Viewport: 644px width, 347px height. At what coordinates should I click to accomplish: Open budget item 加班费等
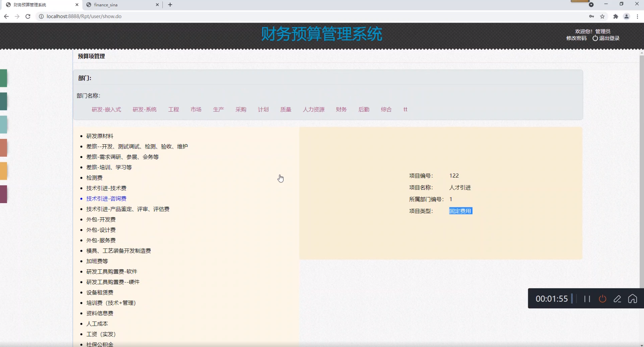[x=97, y=261]
